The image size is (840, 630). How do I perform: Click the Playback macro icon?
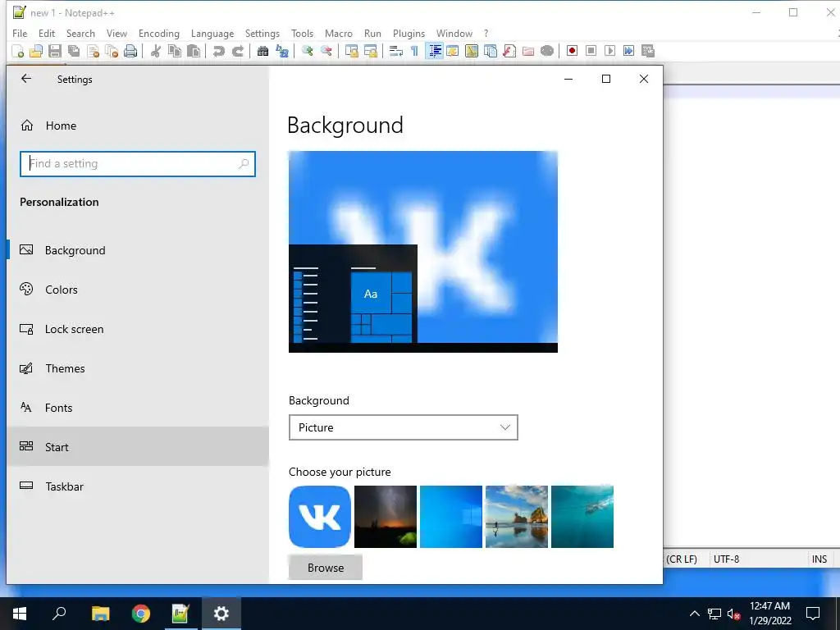point(609,51)
